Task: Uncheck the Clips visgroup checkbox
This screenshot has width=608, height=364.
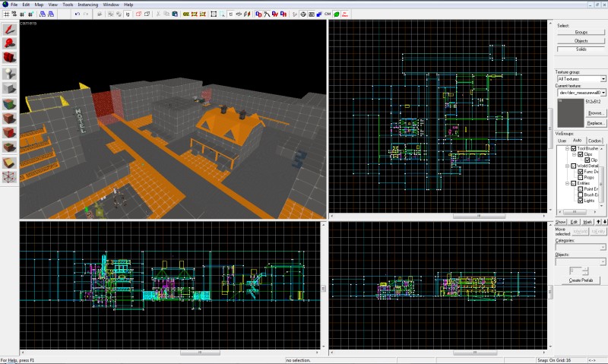Action: (x=581, y=154)
